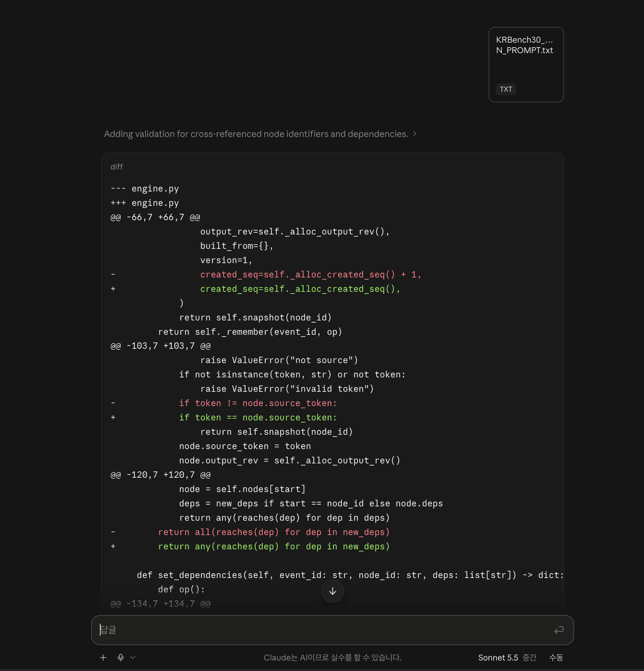
Task: Click the 'version=1,' line
Action: click(x=226, y=260)
